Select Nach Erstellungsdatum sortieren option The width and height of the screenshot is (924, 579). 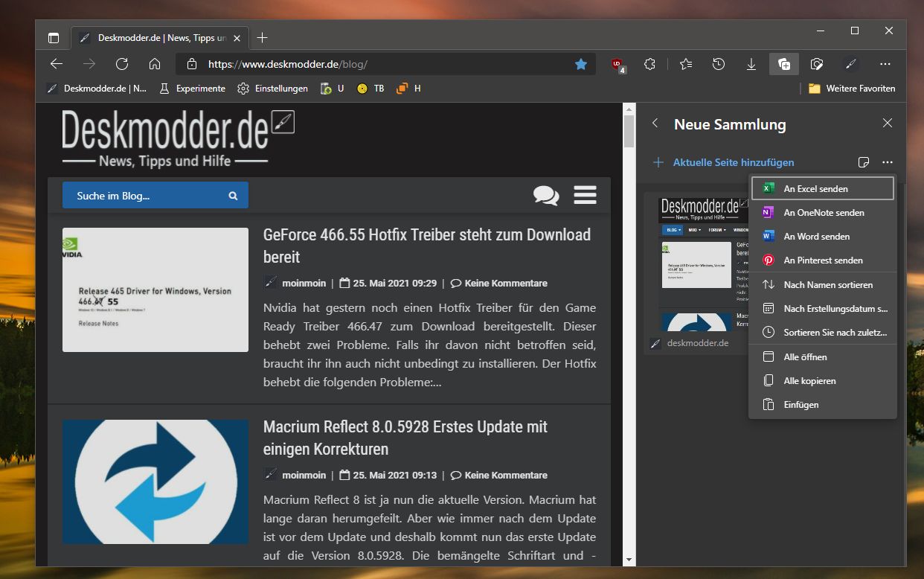[822, 309]
